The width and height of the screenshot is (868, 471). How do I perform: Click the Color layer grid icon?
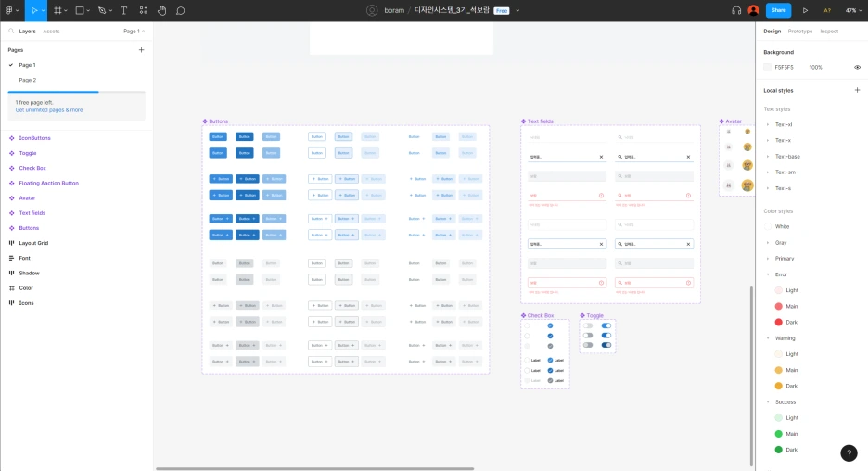(12, 287)
